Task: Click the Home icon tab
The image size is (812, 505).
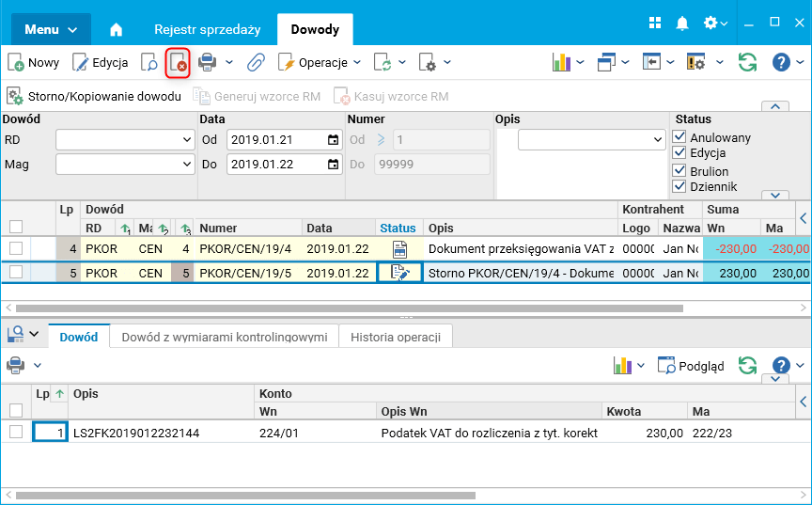Action: [116, 29]
